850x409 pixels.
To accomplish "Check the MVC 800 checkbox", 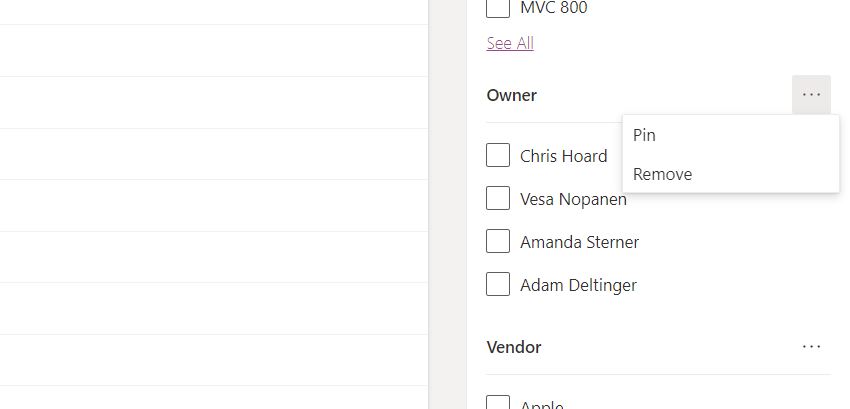I will (x=498, y=8).
